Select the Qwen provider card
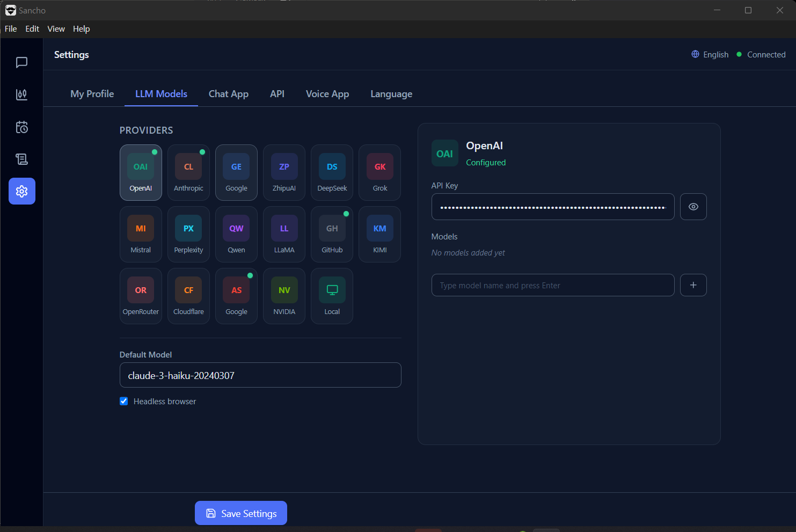796x532 pixels. click(x=236, y=234)
